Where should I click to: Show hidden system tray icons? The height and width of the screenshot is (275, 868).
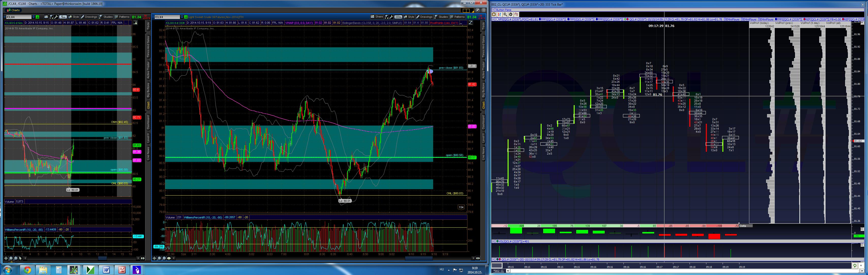(x=449, y=270)
